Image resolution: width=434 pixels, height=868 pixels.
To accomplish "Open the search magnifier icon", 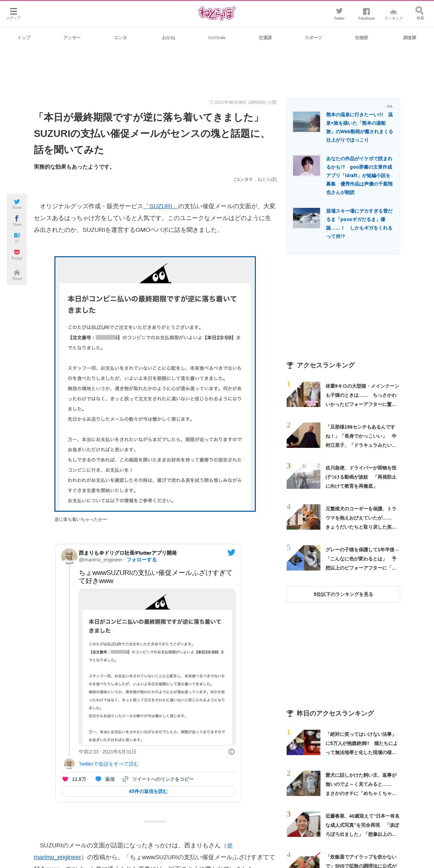I will coord(420,14).
